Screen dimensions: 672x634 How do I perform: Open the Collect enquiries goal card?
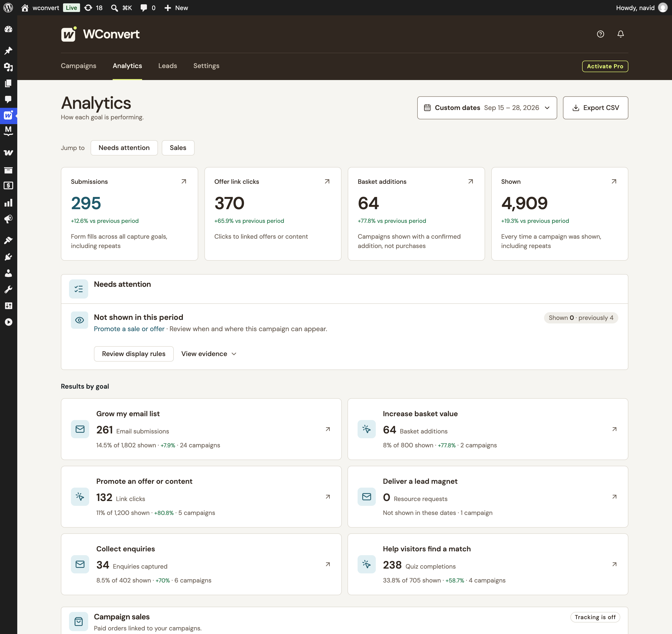(201, 564)
